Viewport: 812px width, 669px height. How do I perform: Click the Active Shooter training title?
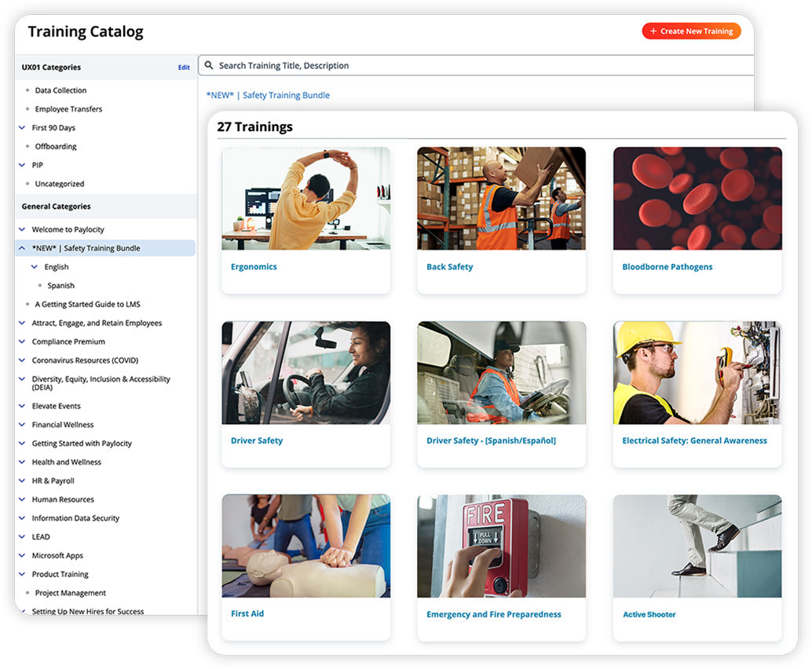(649, 615)
